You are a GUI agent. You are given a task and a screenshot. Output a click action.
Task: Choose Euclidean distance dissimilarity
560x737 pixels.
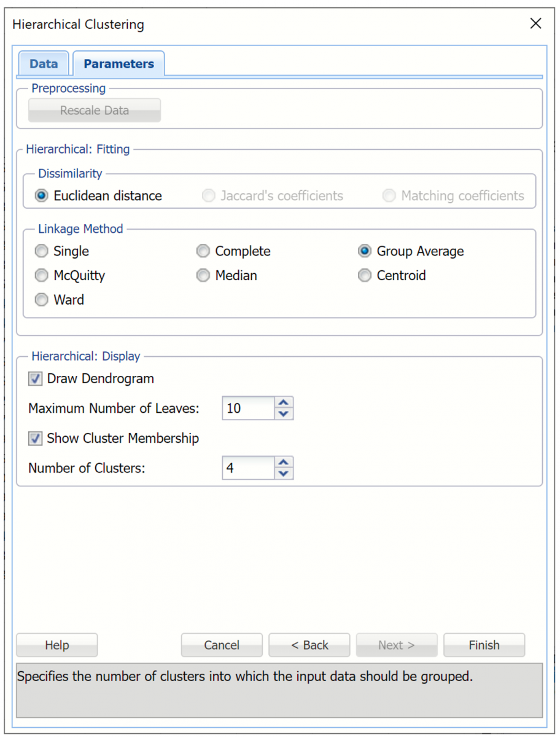(x=42, y=196)
